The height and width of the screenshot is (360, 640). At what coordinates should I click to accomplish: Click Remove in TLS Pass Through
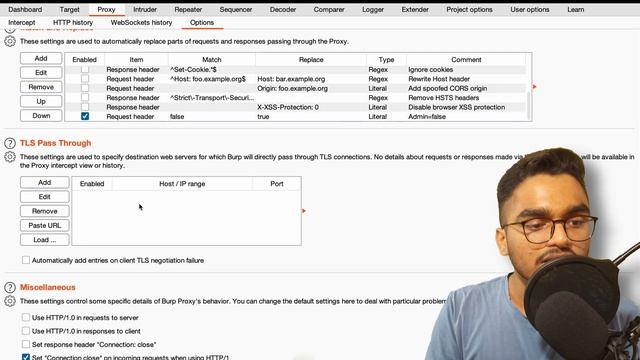click(x=44, y=211)
